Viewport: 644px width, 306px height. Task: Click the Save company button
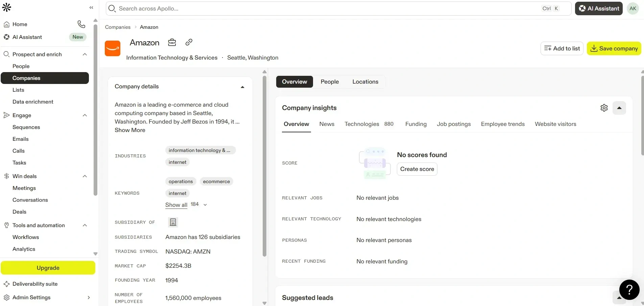[614, 48]
